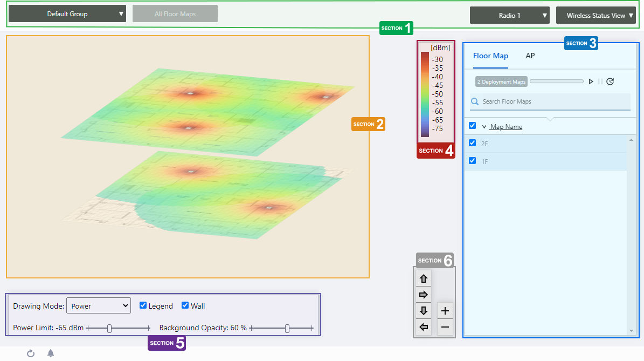Disable the Wall checkbox
The width and height of the screenshot is (644, 361).
click(185, 305)
